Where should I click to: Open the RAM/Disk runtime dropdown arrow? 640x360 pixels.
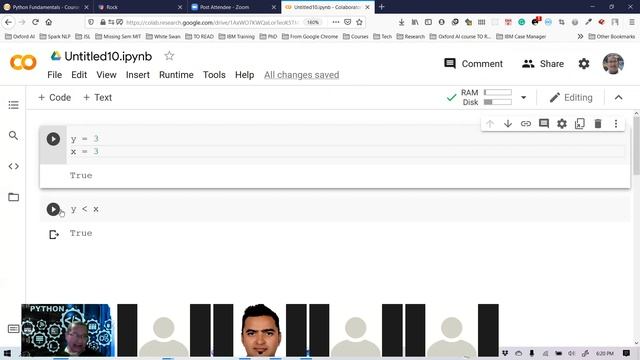(x=523, y=98)
